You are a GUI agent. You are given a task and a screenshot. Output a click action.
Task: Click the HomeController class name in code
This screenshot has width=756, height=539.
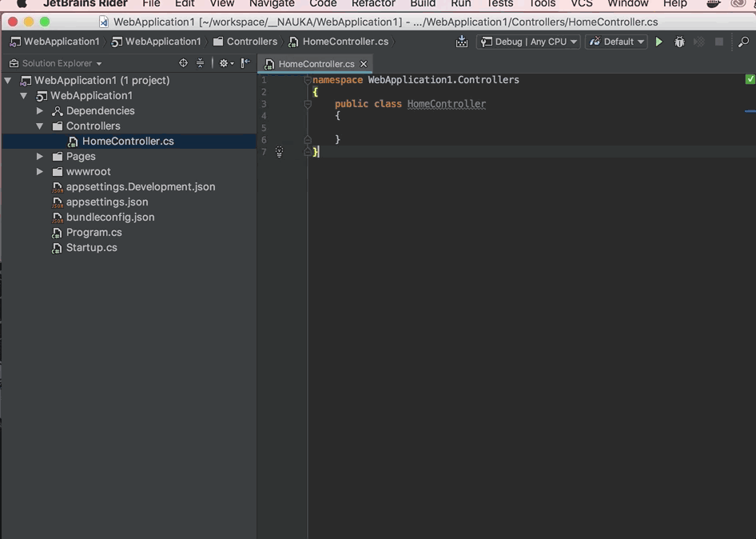click(447, 104)
